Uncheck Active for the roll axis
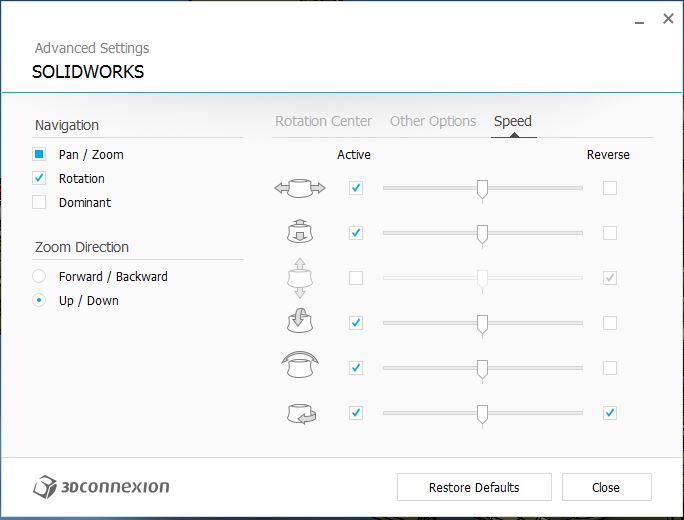This screenshot has width=684, height=520. pyautogui.click(x=356, y=368)
